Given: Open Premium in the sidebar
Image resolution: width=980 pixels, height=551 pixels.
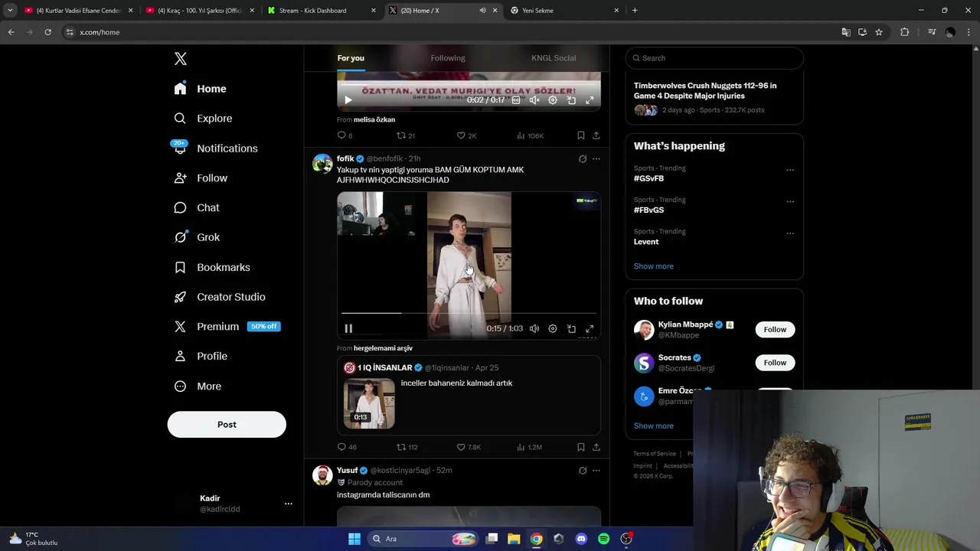Looking at the screenshot, I should 227,327.
